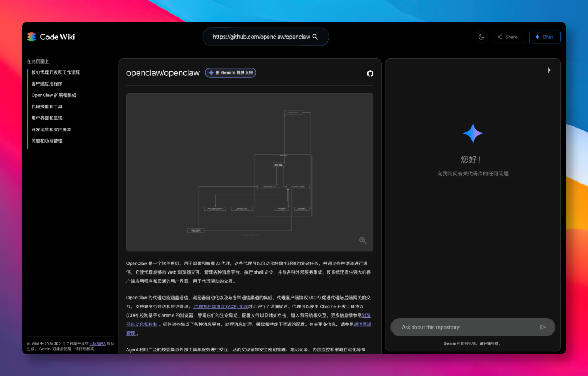Go to 核心代理开发和工作流程 section
This screenshot has width=588, height=376.
click(x=56, y=72)
